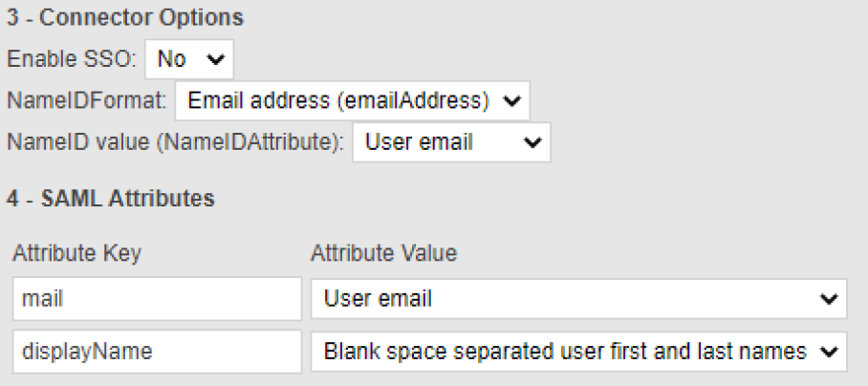Click the 'Attribute Value' column header
Image resolution: width=868 pixels, height=386 pixels.
point(383,254)
